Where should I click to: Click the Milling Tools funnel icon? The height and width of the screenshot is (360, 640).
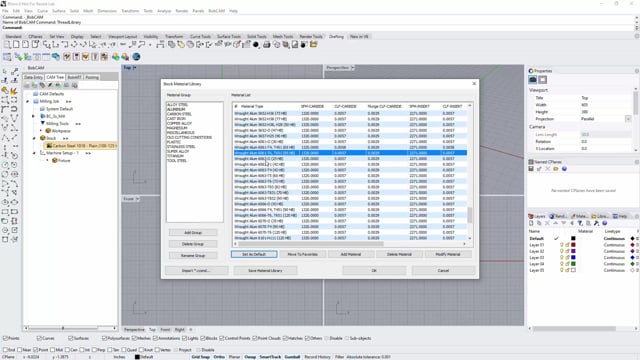tap(42, 123)
